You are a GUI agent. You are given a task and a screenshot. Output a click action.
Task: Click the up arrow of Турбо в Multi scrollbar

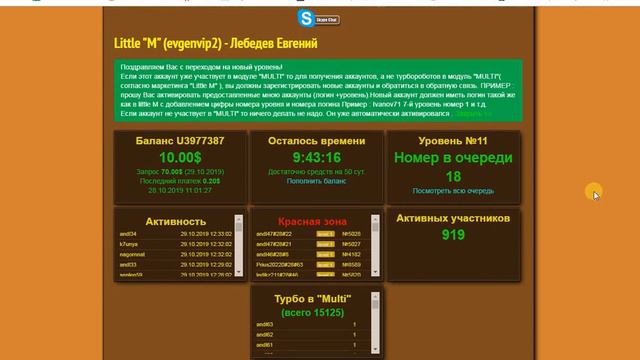376,296
